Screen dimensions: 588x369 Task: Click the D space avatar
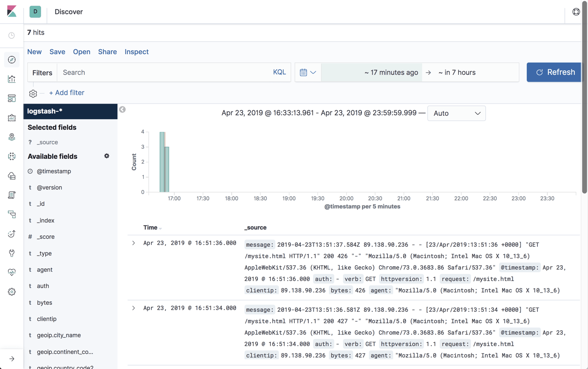click(x=35, y=12)
